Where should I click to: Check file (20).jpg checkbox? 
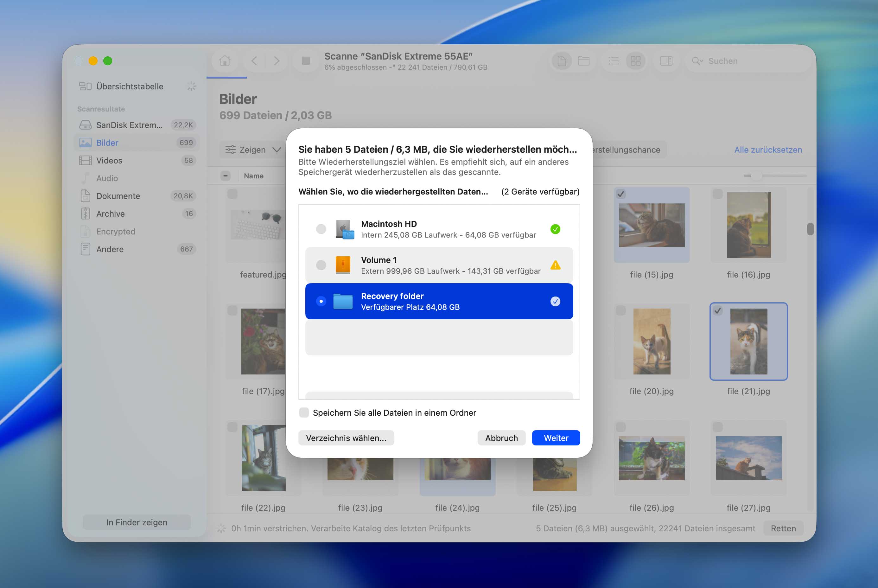coord(621,310)
